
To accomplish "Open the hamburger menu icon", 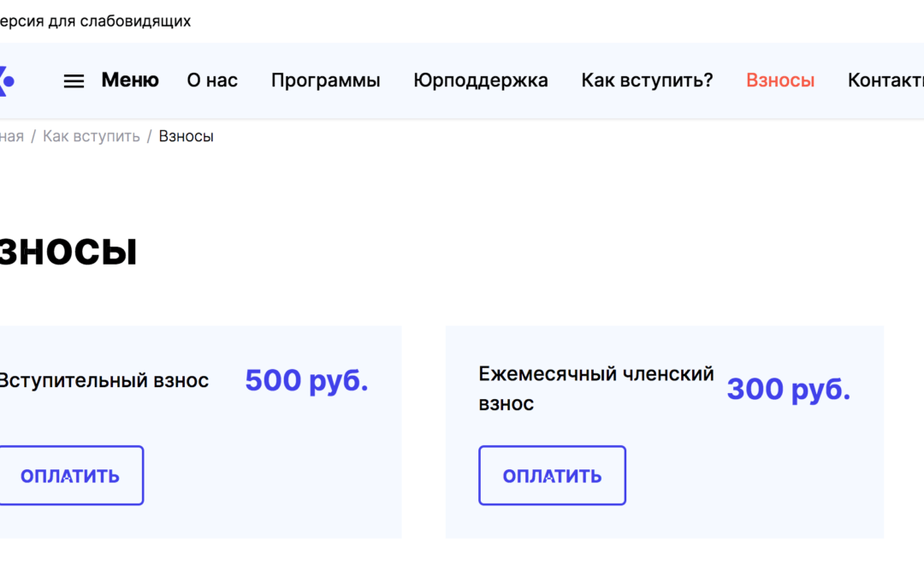I will coord(74,81).
